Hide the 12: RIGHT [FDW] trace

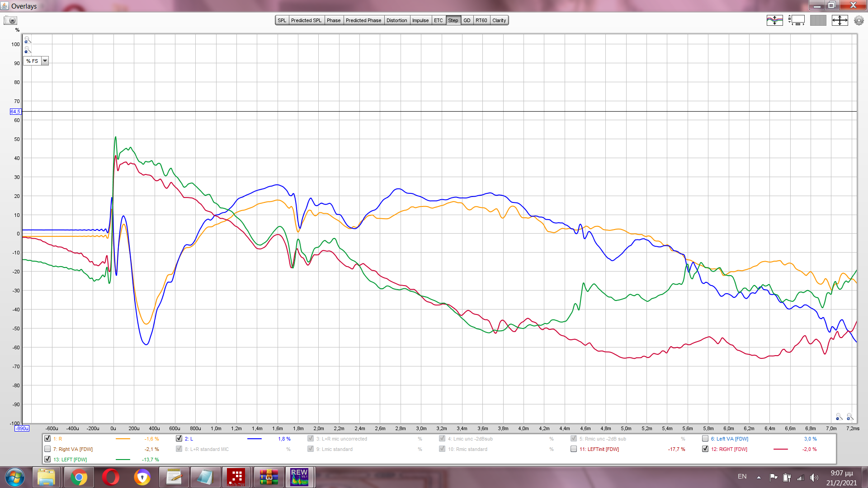[705, 449]
